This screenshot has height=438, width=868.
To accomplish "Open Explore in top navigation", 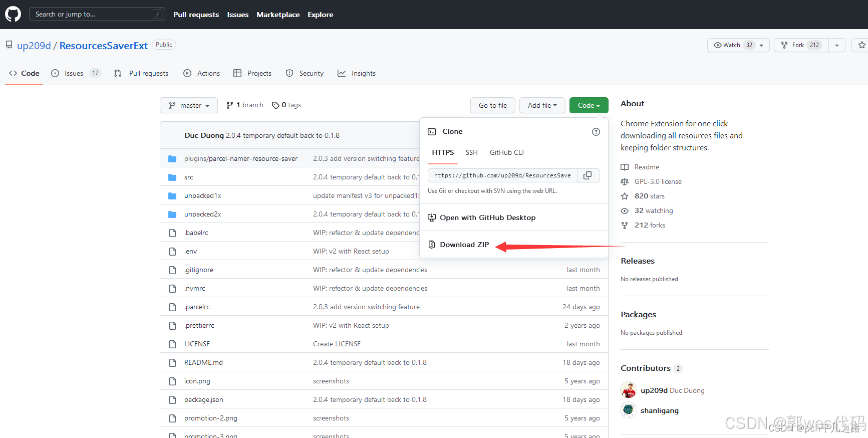I will click(321, 15).
